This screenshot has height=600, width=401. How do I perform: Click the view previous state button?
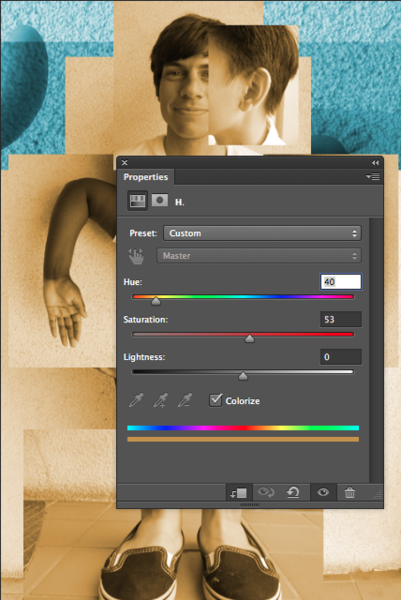[266, 492]
